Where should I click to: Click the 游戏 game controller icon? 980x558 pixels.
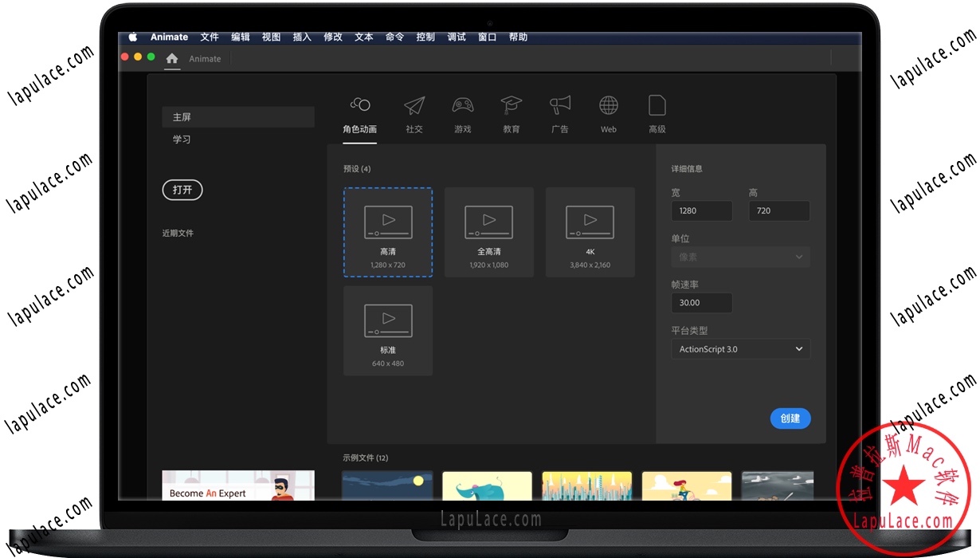tap(463, 108)
